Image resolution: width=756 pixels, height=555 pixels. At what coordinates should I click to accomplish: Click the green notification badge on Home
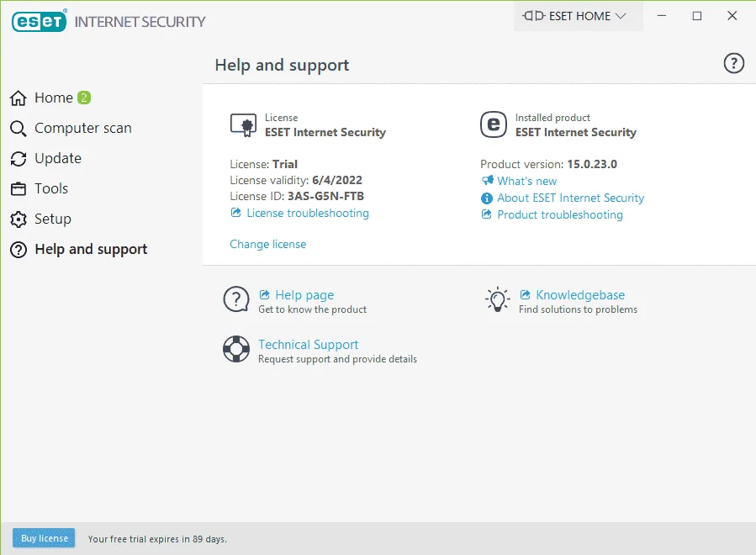tap(84, 98)
